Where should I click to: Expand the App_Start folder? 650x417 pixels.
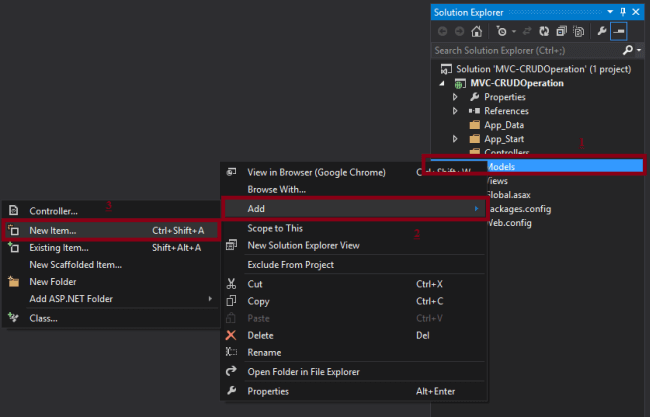pyautogui.click(x=456, y=139)
